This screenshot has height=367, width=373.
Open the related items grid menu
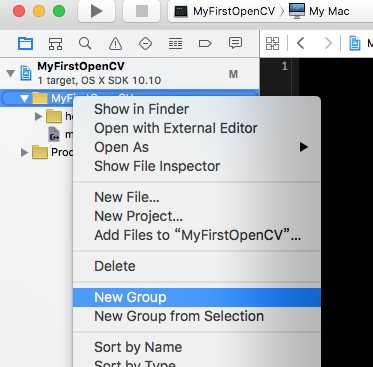272,44
